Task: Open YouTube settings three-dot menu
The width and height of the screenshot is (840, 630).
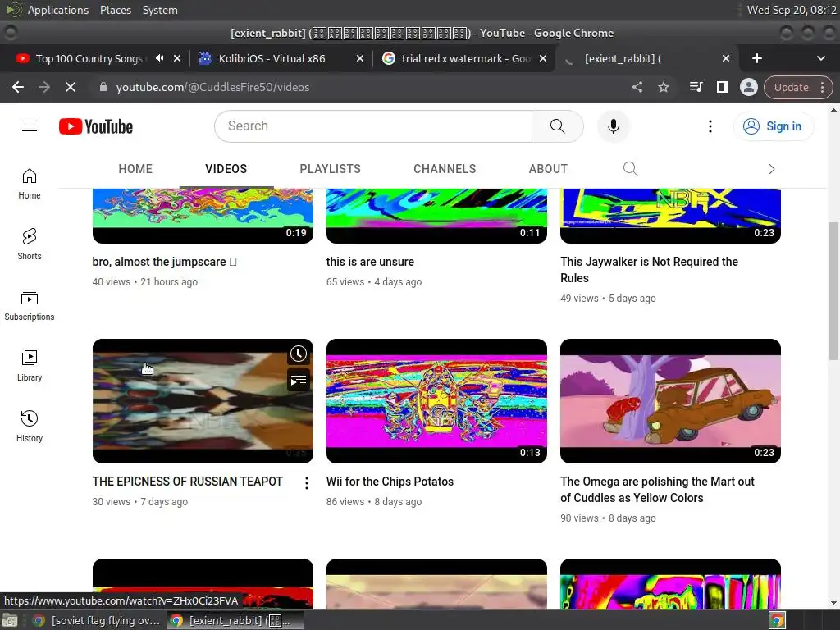Action: coord(710,126)
